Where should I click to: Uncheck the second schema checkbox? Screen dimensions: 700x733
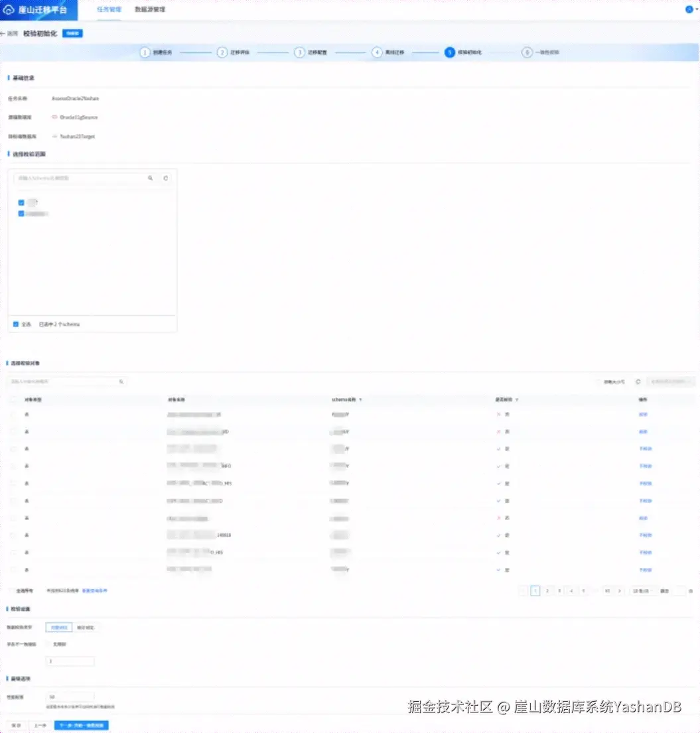[21, 214]
